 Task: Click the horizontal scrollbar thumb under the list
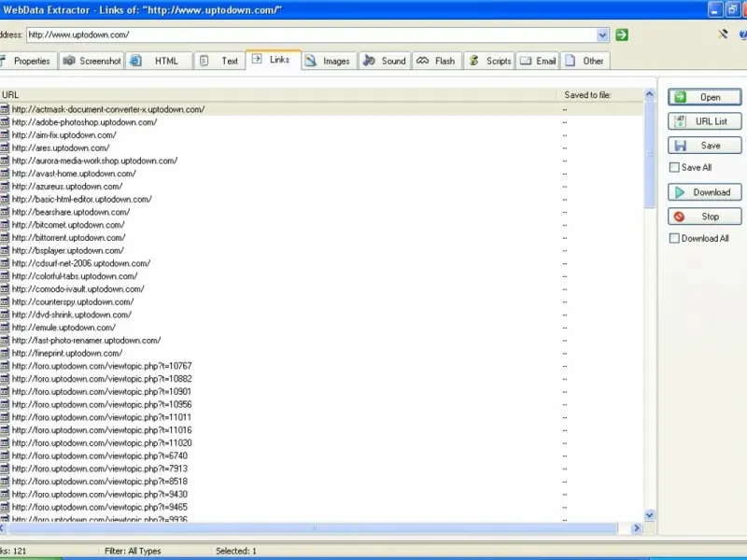coord(313,528)
